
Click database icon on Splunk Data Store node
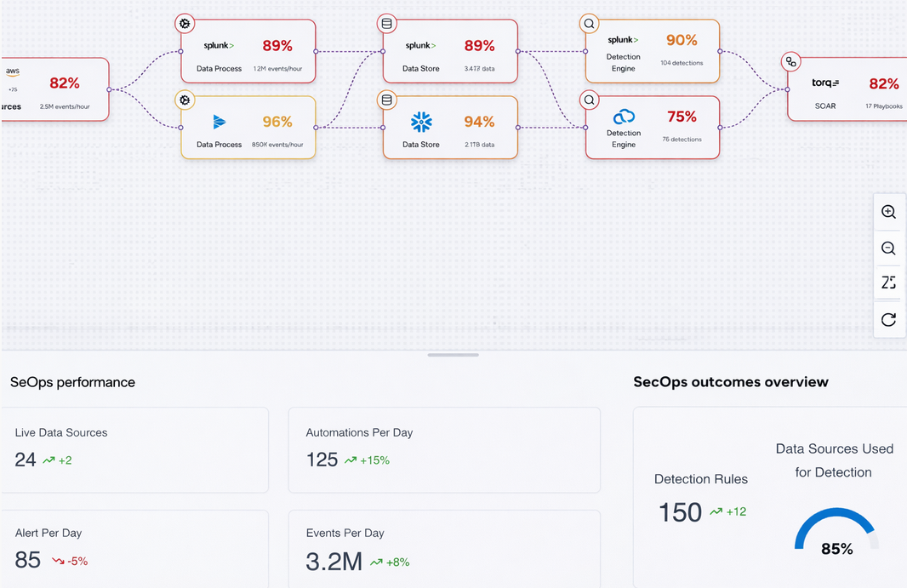(x=387, y=24)
